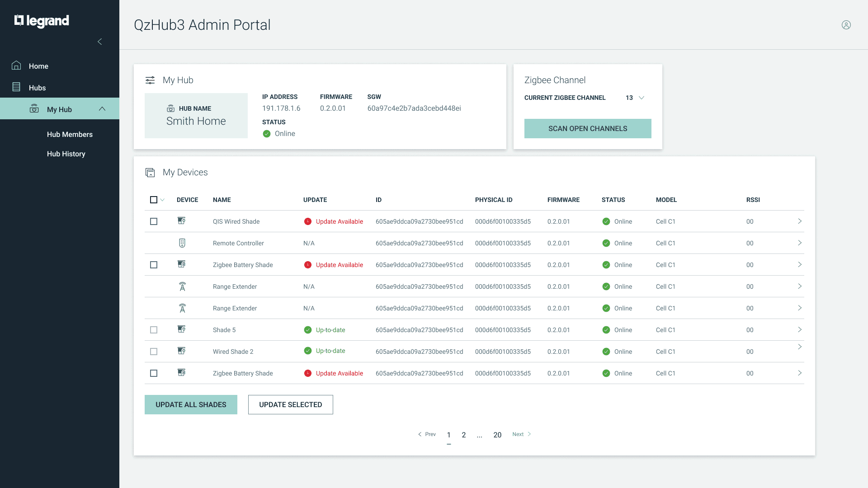Click the Remote Controller device icon
This screenshot has width=868, height=488.
[x=182, y=243]
